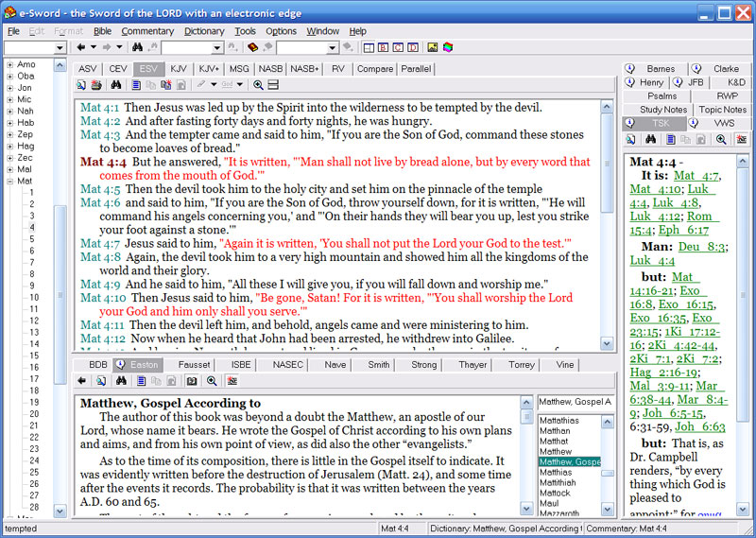Click verse reference 'Mat 4:7' in the Bible pane
Viewport: 756px width, 538px height.
(100, 243)
